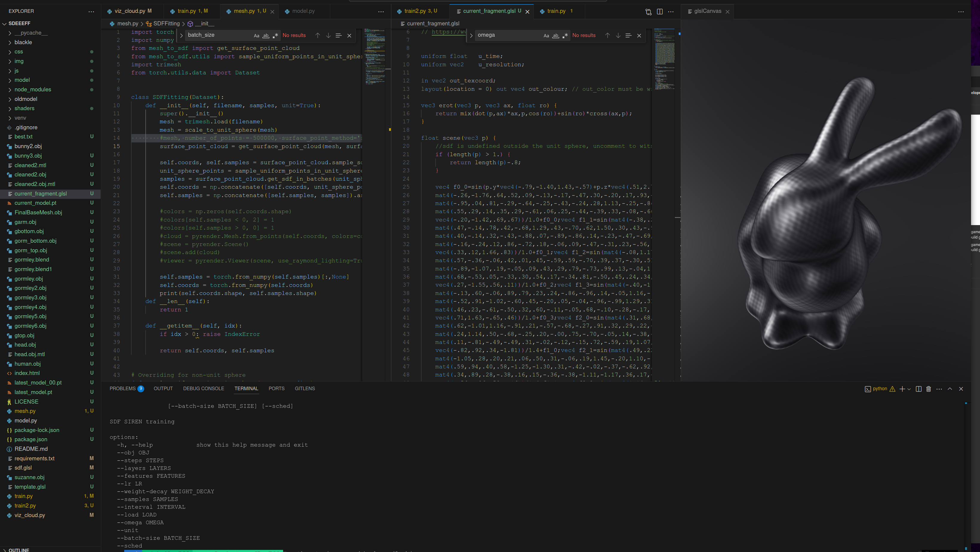Split the terminal panel
The width and height of the screenshot is (980, 552).
click(x=918, y=389)
